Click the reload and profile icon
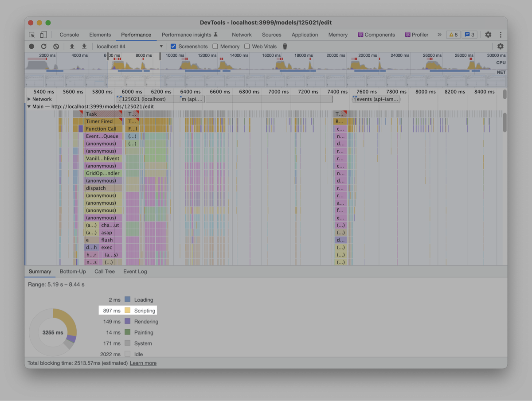 click(43, 46)
